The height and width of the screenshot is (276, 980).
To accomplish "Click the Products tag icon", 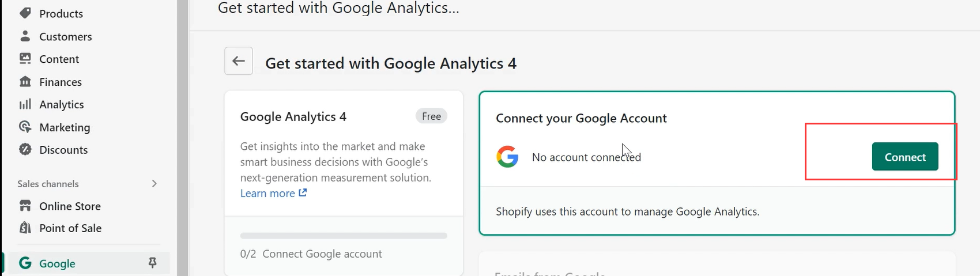I will (25, 13).
